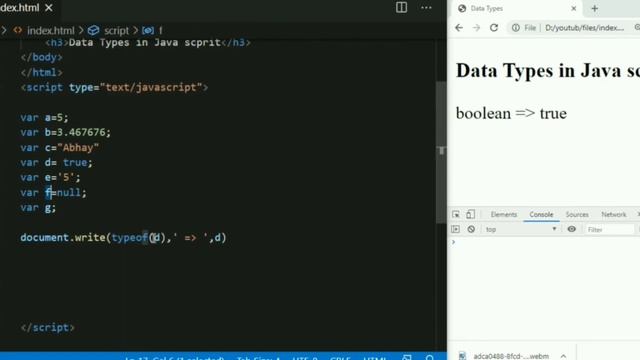
Task: Open the top JavaScript context dropdown
Action: [x=521, y=229]
